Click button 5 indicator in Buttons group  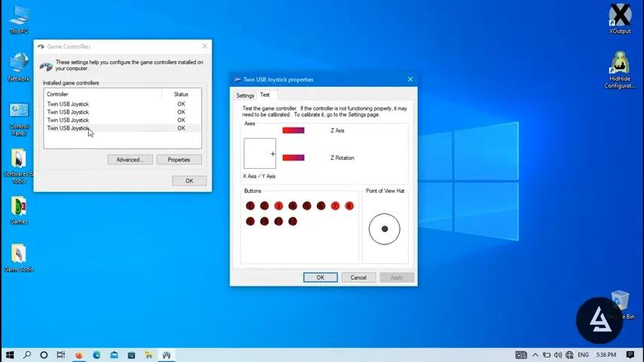(x=307, y=206)
